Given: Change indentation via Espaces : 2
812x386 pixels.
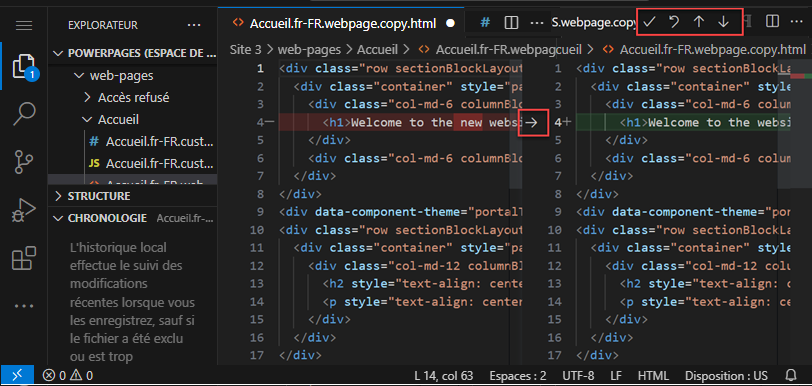Looking at the screenshot, I should 518,375.
